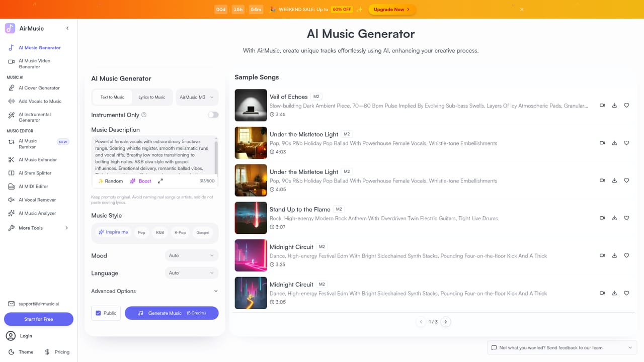Viewport: 644px width, 362px height.
Task: Open the AI Stem Splitter
Action: pyautogui.click(x=39, y=173)
